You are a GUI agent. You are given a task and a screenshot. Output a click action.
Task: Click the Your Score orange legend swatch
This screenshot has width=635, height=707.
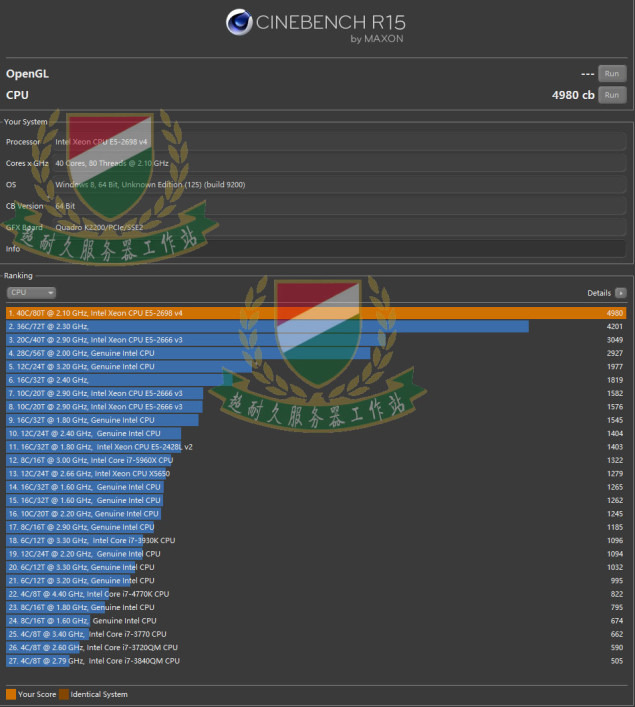[11, 694]
